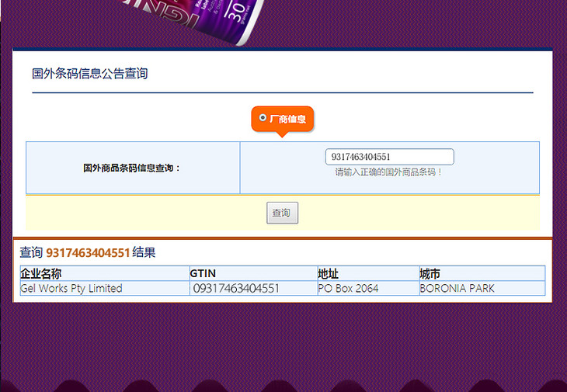
Task: Click the 地址 column header
Action: tap(368, 273)
